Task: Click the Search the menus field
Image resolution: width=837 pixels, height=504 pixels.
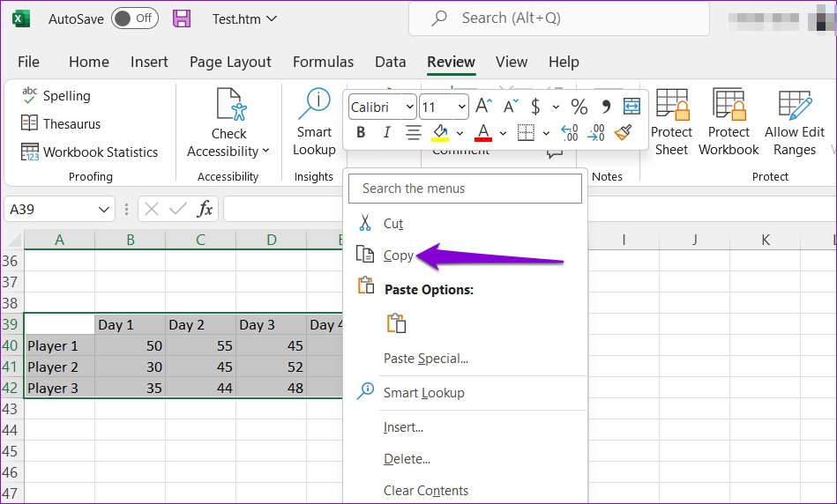Action: (x=465, y=189)
